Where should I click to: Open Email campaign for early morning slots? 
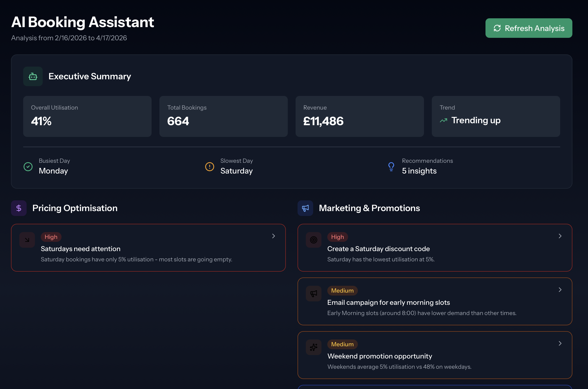[x=435, y=301]
